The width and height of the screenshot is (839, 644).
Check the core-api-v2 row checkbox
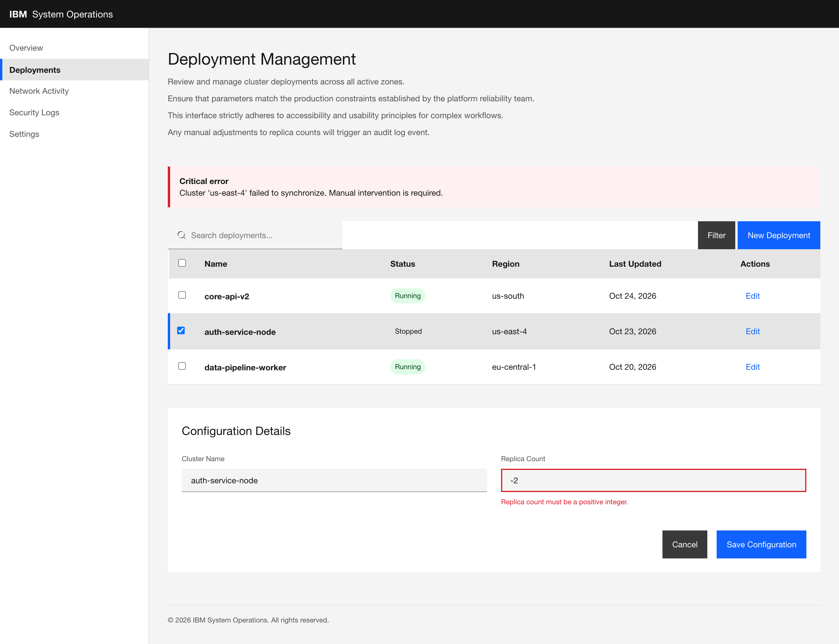coord(182,295)
